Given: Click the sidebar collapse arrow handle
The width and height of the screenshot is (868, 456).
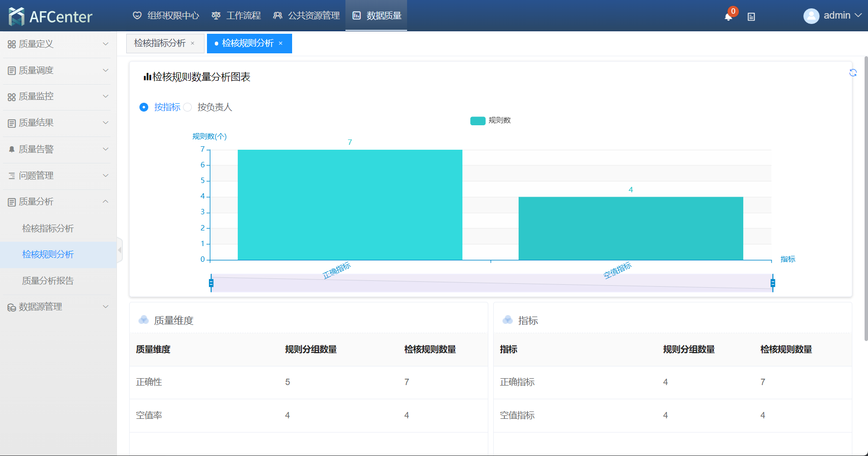Looking at the screenshot, I should click(x=119, y=250).
